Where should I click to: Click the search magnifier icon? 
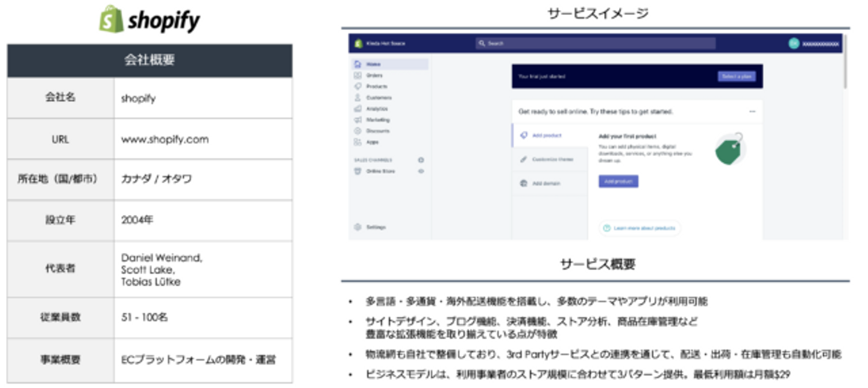click(482, 43)
